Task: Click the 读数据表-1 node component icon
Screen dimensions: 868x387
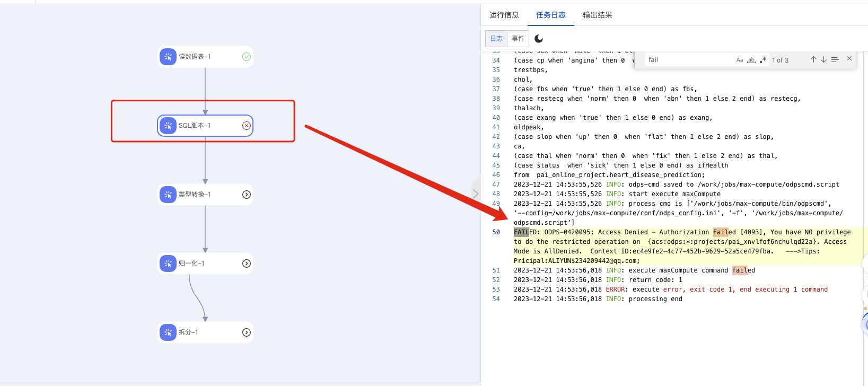Action: (168, 57)
